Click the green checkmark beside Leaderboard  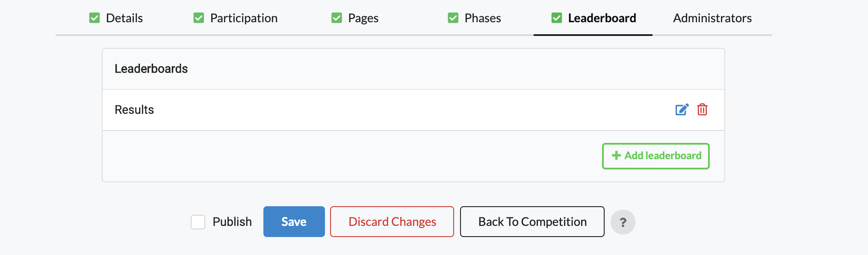coord(556,18)
